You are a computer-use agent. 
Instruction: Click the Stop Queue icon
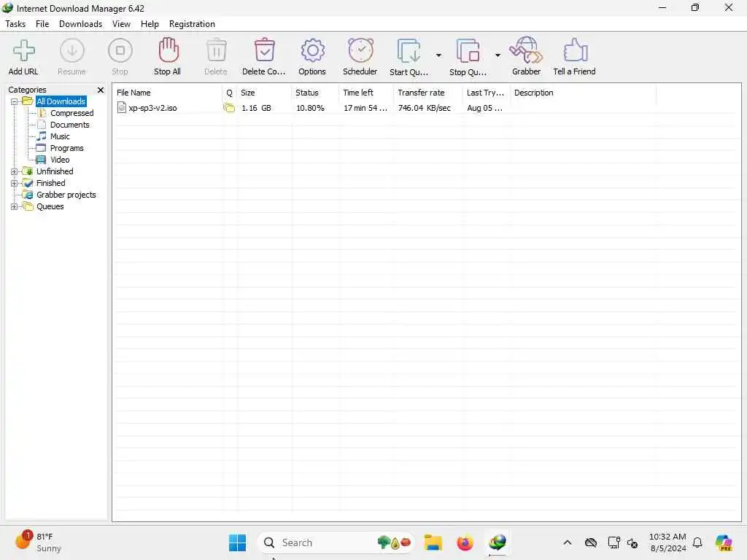[468, 51]
